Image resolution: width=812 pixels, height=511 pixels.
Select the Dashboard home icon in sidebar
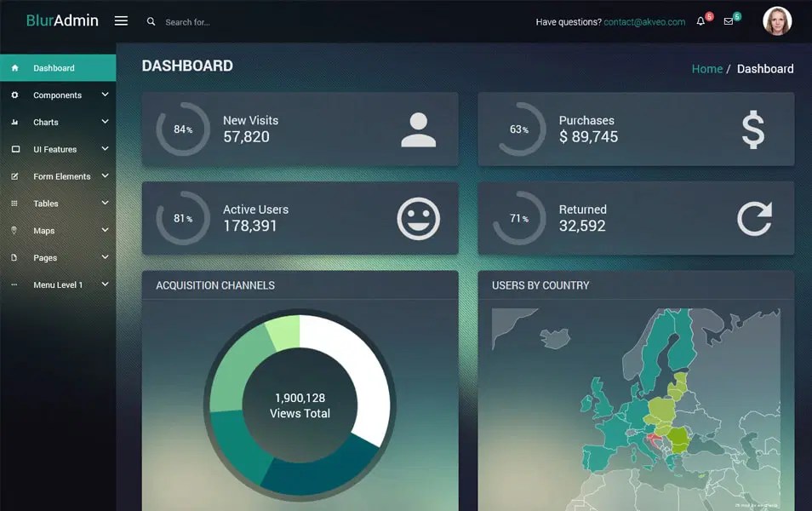[14, 67]
